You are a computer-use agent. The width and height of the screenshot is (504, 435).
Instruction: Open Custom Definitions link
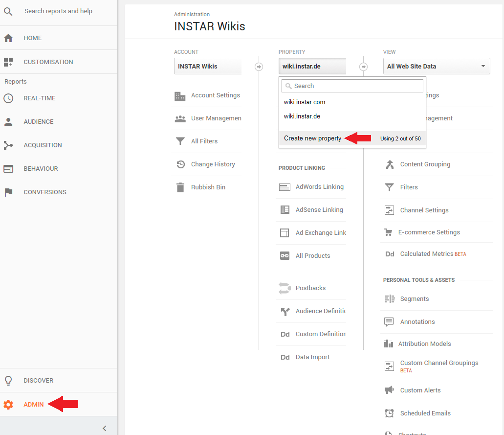[x=321, y=334]
